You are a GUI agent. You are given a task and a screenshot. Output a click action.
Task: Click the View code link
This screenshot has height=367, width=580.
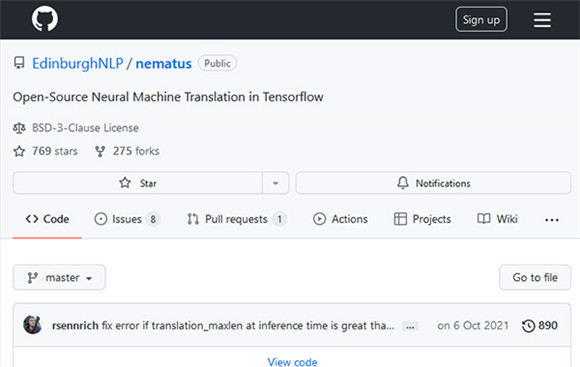[x=292, y=361]
